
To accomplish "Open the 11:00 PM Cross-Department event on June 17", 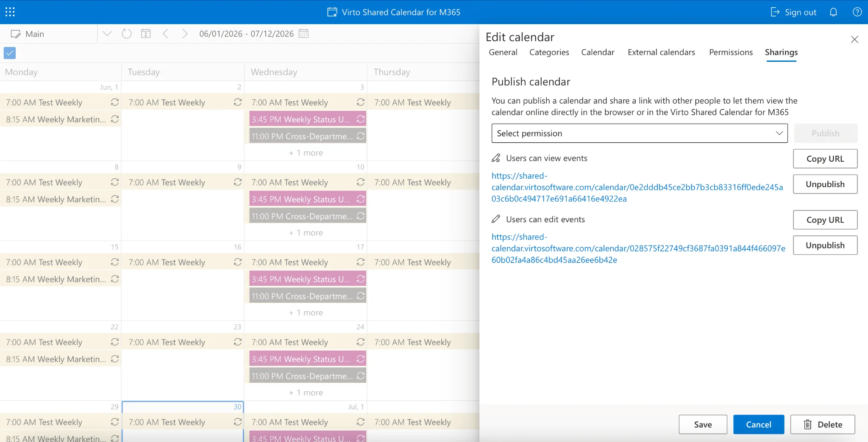I will pos(308,296).
